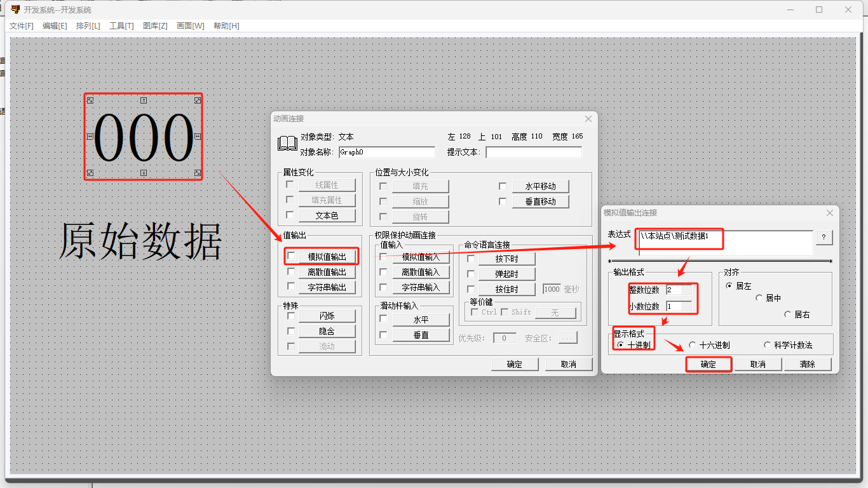
Task: Click the book icon in 动画连接 dialog
Action: point(287,144)
